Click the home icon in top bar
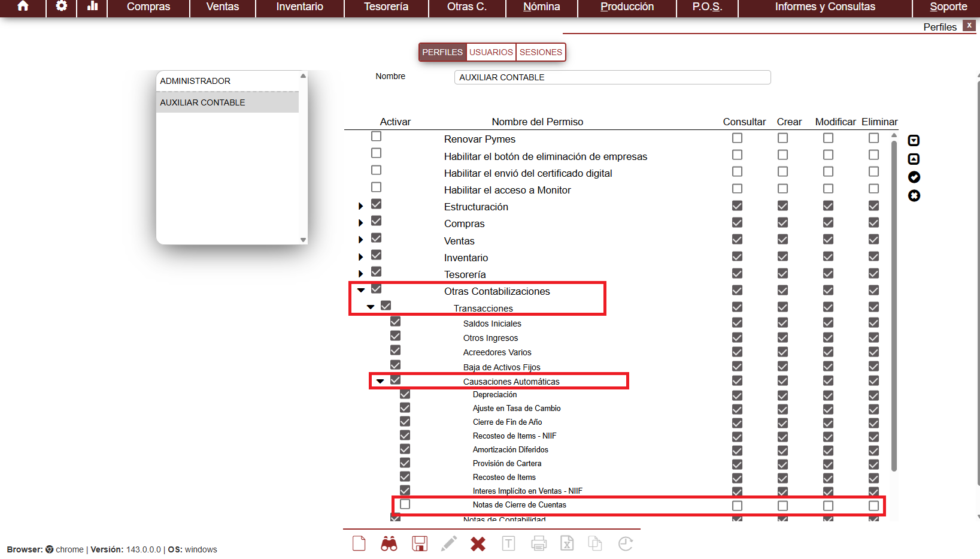Viewport: 980px width, 559px height. (x=23, y=7)
